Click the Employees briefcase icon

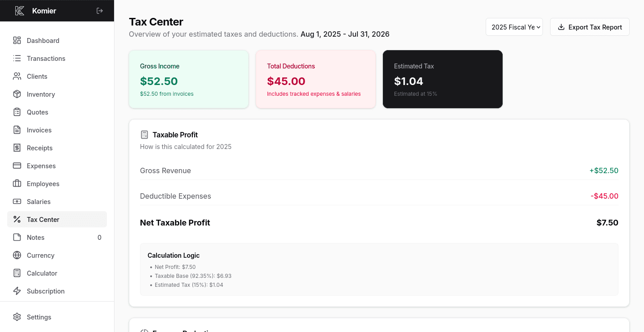[x=17, y=183]
